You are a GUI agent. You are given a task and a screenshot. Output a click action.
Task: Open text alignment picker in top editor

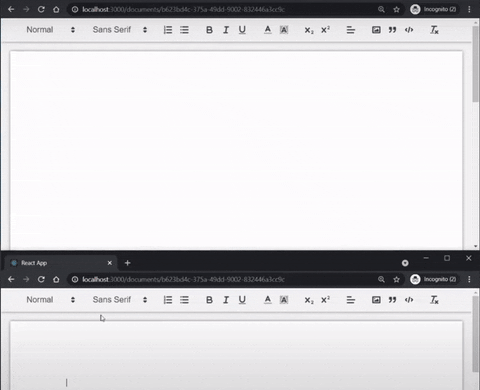350,30
